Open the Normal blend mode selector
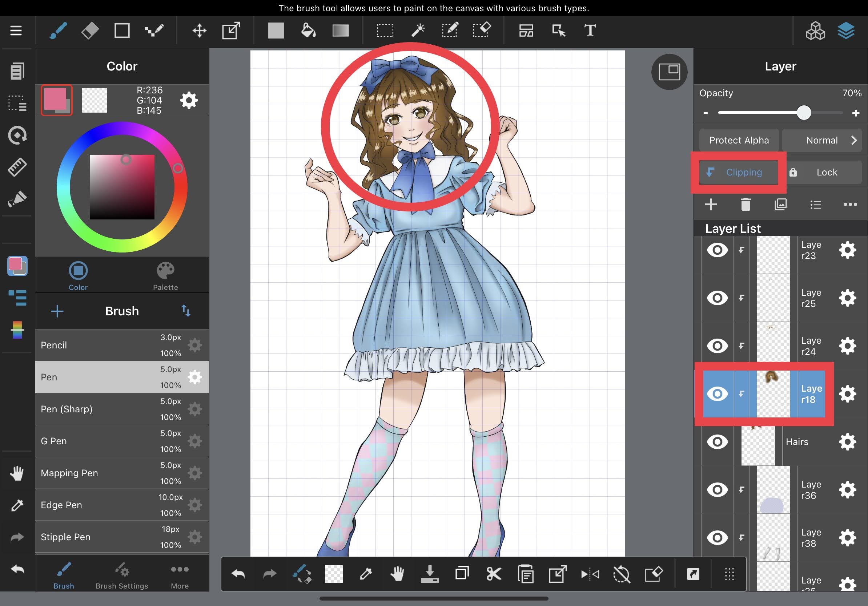This screenshot has width=868, height=606. coord(822,140)
